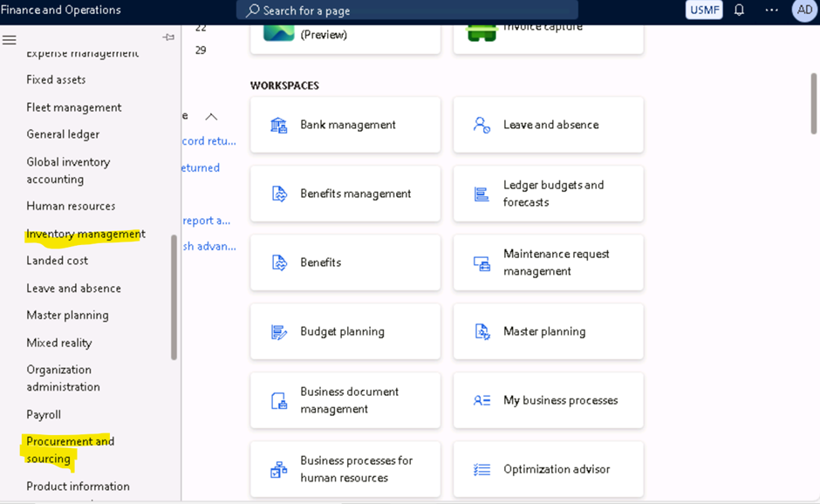The width and height of the screenshot is (820, 504).
Task: Click the Master planning tile icon
Action: pos(482,331)
